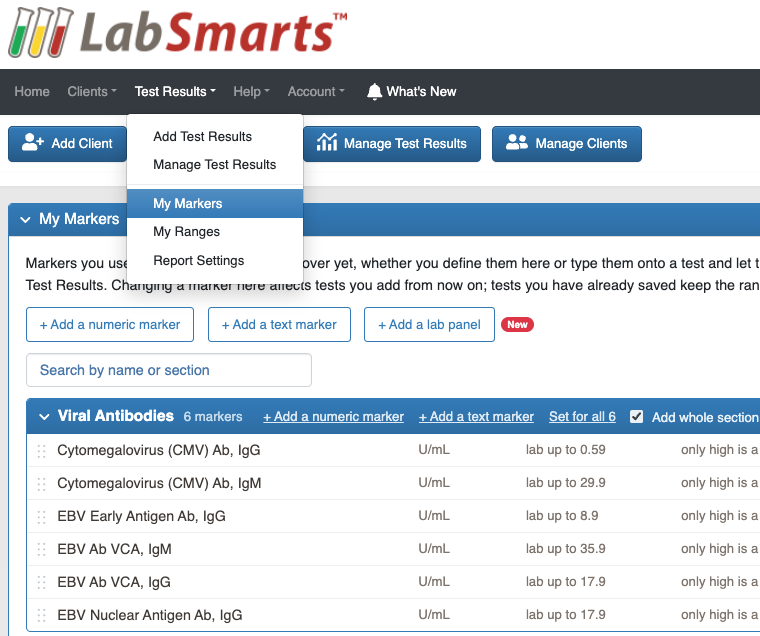Select My Markers menu item
Image resolution: width=760 pixels, height=636 pixels.
click(215, 203)
